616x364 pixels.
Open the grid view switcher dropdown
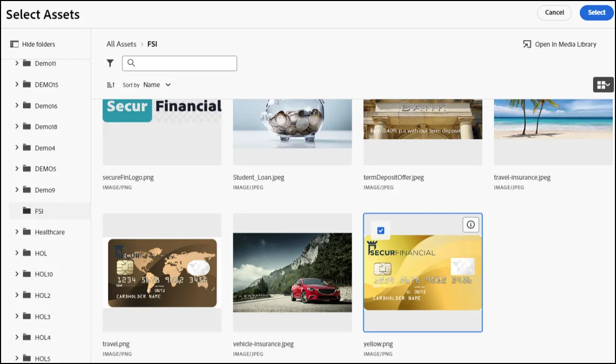pos(603,85)
